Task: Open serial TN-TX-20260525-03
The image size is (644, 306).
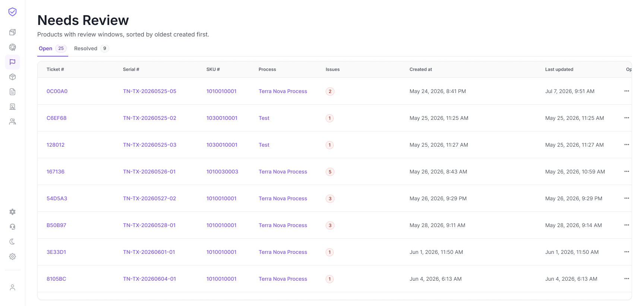Action: coord(149,145)
